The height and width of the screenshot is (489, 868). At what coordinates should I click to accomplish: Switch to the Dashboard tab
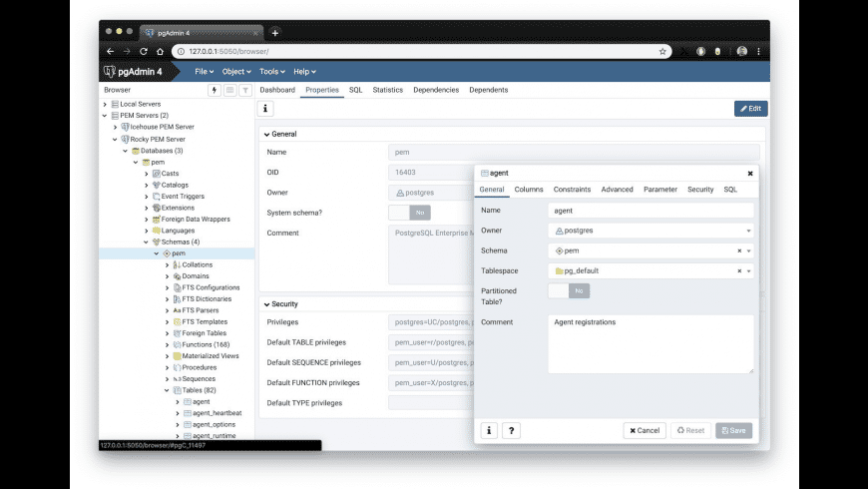(x=277, y=90)
